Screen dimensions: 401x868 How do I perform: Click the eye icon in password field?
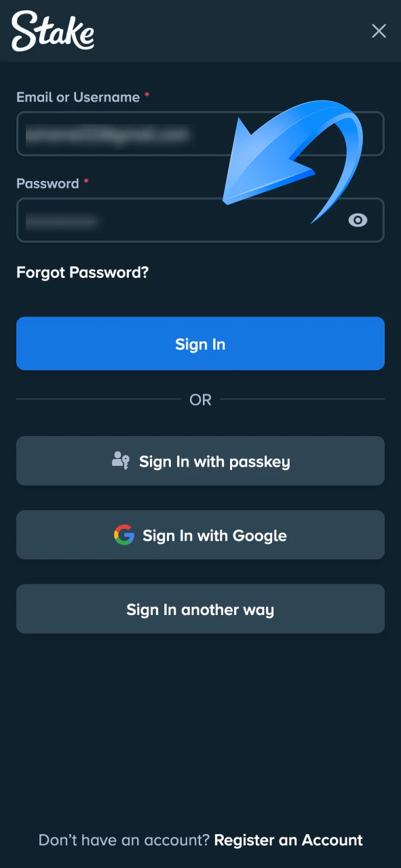[x=358, y=220]
